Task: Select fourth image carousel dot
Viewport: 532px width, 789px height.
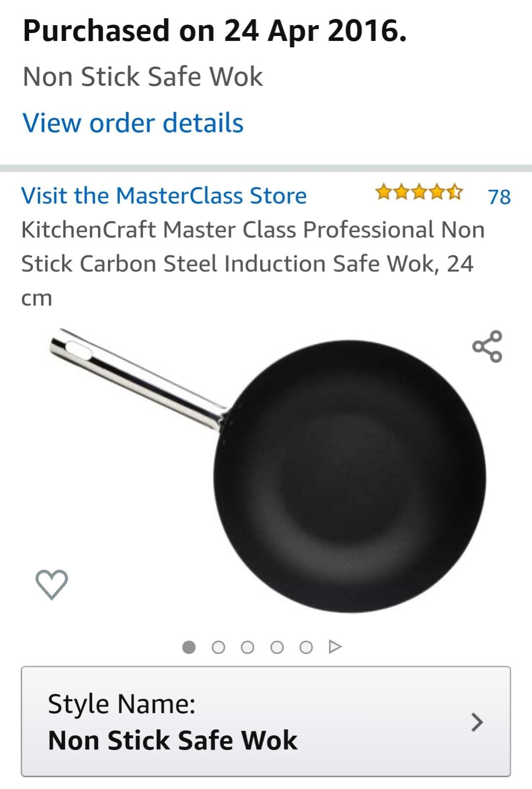Action: tap(277, 647)
